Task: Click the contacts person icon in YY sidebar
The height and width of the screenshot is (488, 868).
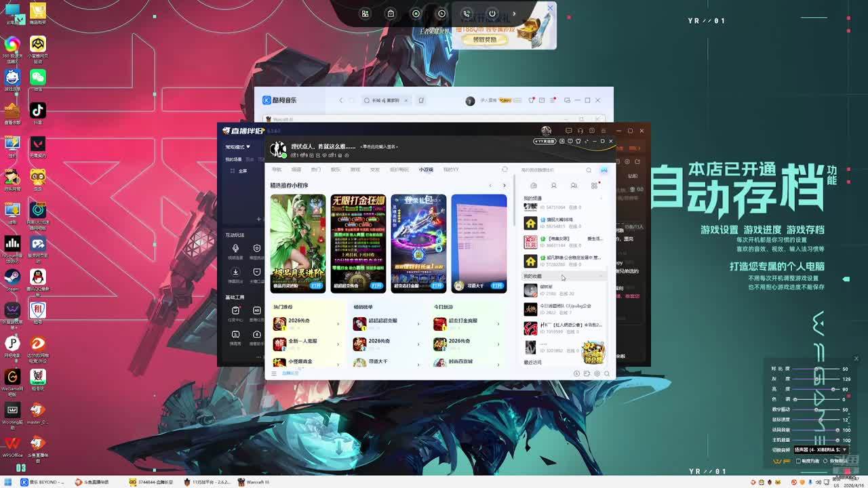Action: coord(553,185)
